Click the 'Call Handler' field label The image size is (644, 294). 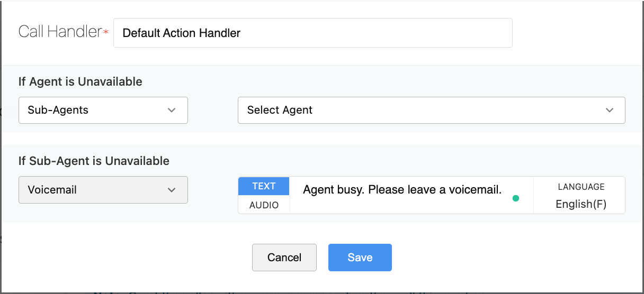tap(60, 32)
